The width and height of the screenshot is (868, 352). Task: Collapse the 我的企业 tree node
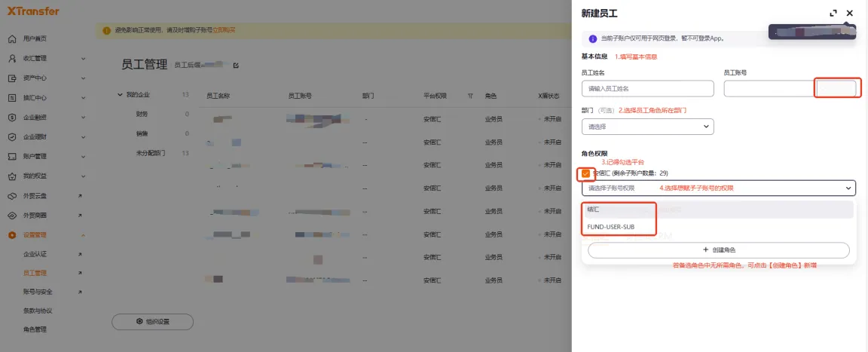(x=119, y=95)
